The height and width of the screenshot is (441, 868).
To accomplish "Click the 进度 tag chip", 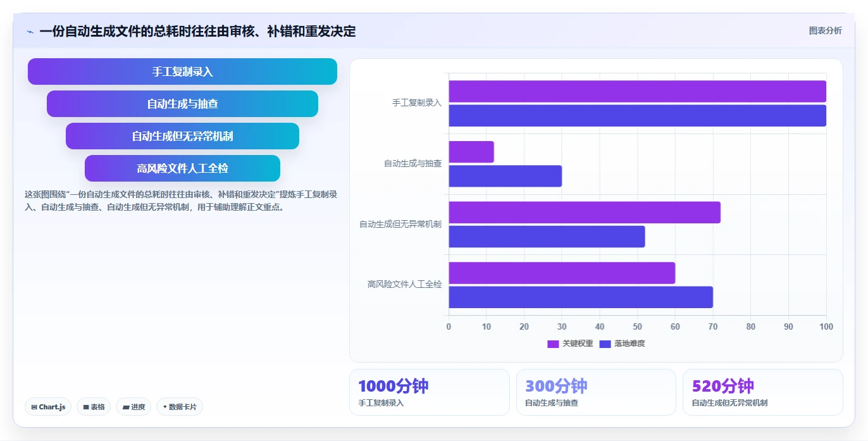I will click(x=133, y=407).
